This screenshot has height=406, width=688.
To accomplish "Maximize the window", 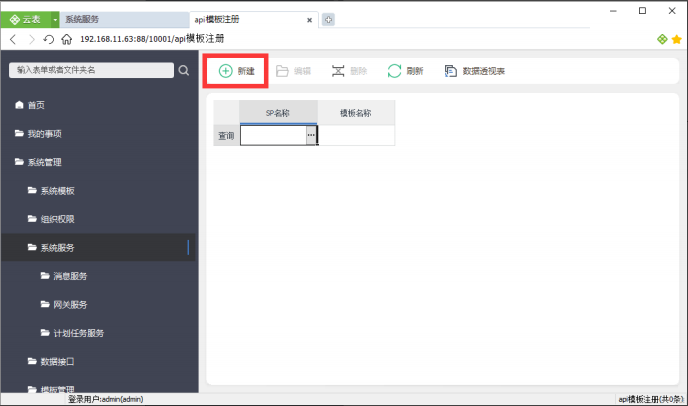I will point(642,11).
